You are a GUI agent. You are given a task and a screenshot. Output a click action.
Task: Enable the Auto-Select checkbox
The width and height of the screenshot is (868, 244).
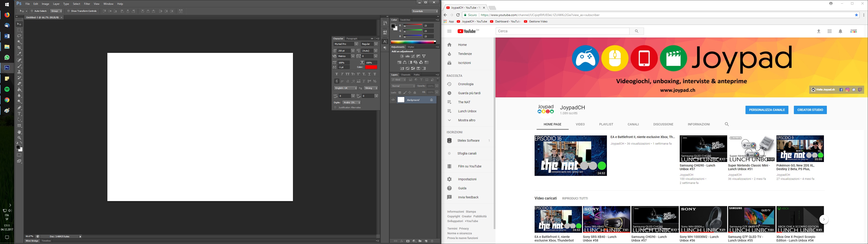32,11
